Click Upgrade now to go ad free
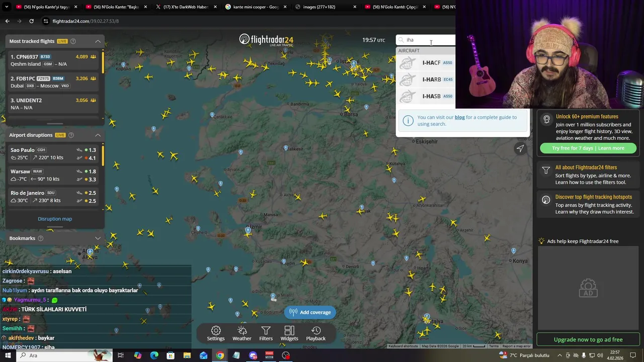 588,339
